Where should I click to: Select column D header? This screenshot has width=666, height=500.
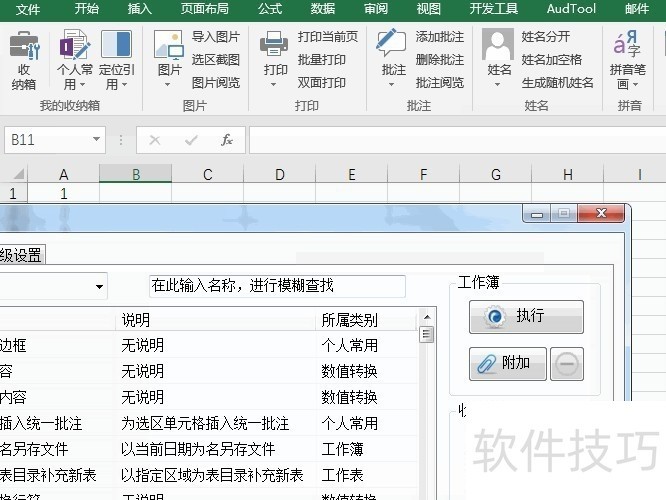point(279,174)
